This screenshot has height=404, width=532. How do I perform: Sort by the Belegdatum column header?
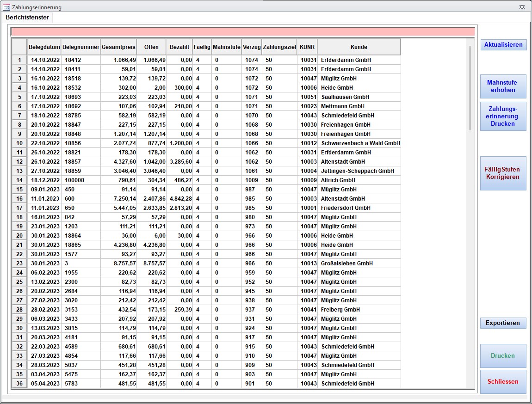(x=44, y=47)
